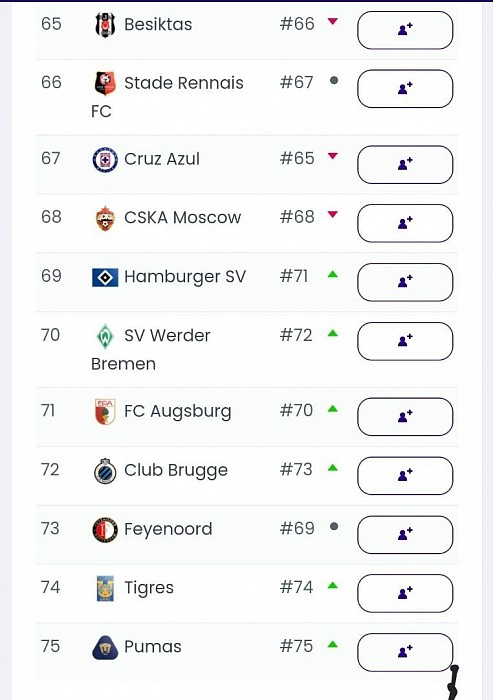The height and width of the screenshot is (700, 493).
Task: Click the Besiktas club crest
Action: 105,25
